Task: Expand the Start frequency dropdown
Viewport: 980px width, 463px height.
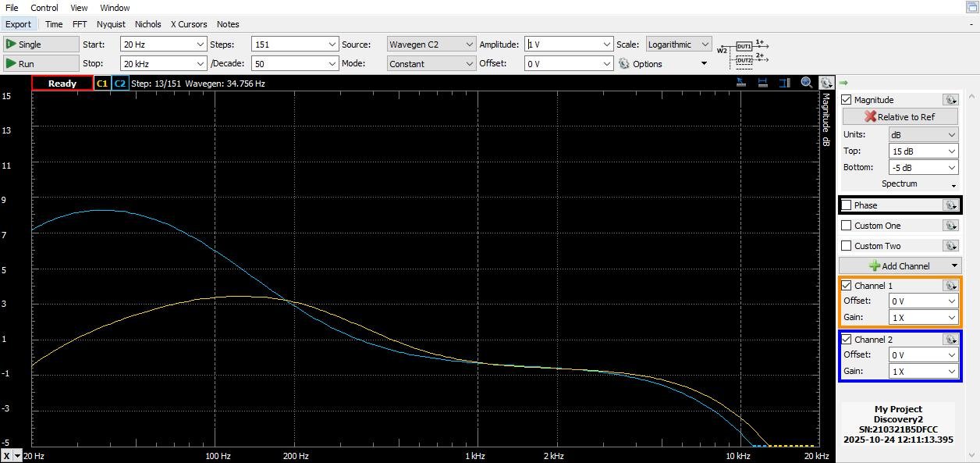Action: (201, 45)
